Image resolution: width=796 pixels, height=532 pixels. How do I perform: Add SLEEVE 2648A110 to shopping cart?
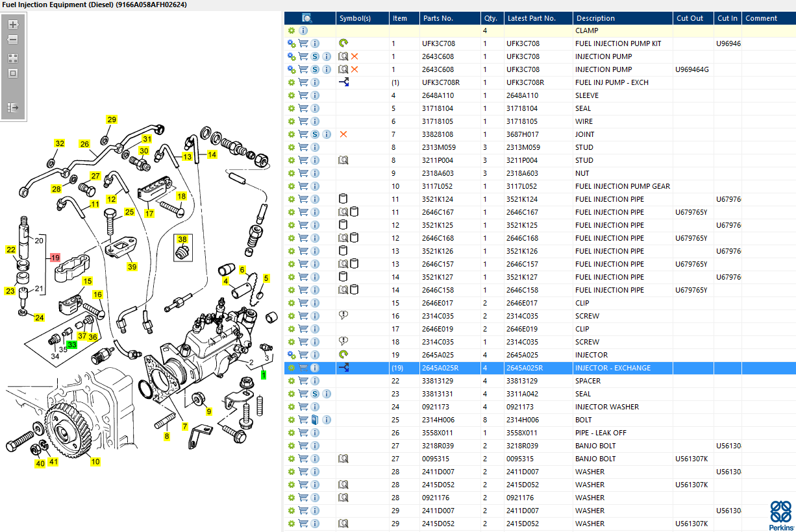(x=303, y=95)
